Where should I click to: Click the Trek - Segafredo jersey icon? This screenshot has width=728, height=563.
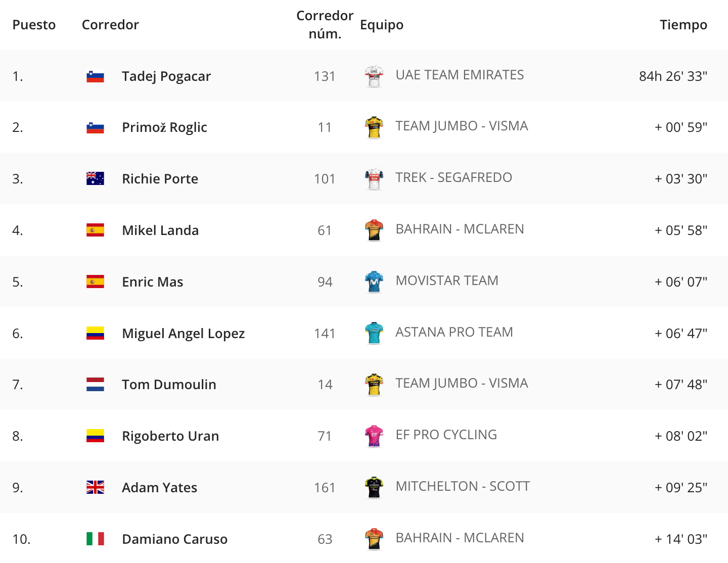(x=374, y=179)
